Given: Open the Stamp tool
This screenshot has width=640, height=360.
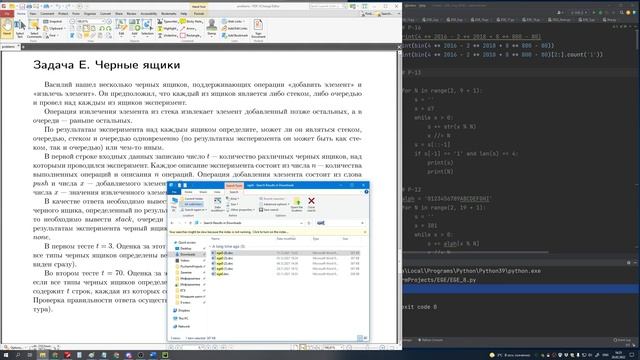Looking at the screenshot, I should tap(211, 29).
